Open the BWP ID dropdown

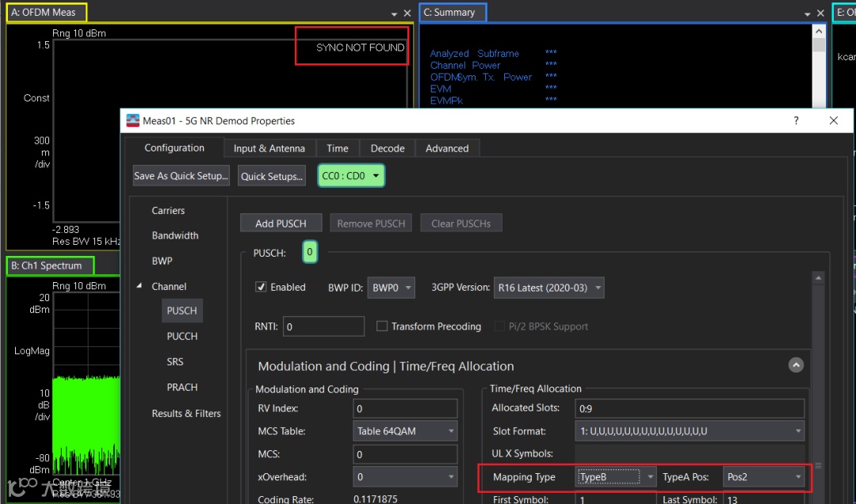(x=391, y=288)
